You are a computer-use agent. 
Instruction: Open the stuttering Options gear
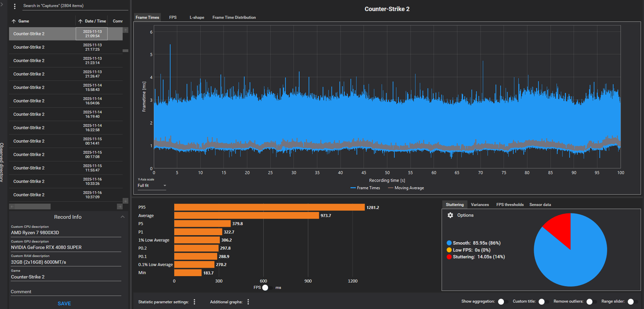[450, 215]
